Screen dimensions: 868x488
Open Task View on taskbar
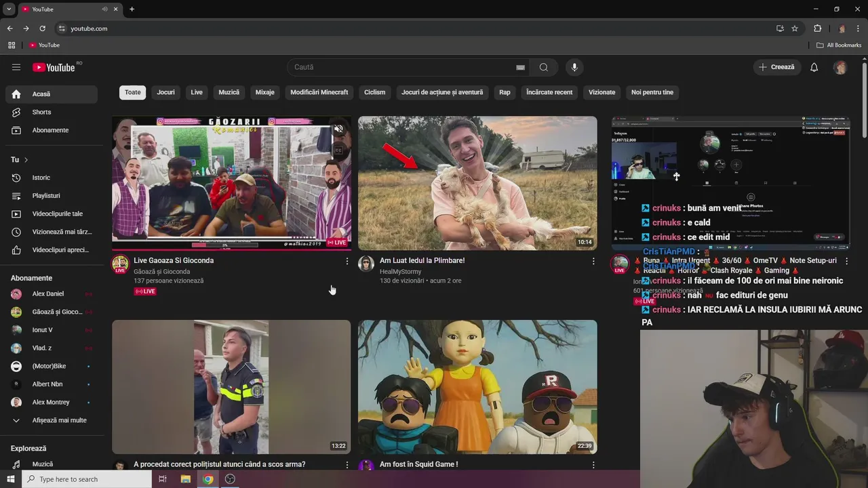point(163,479)
